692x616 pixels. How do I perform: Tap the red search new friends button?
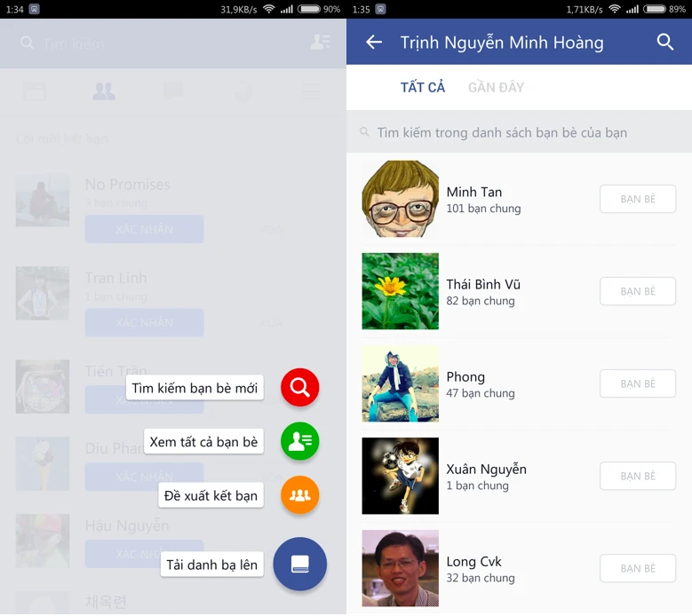click(299, 387)
